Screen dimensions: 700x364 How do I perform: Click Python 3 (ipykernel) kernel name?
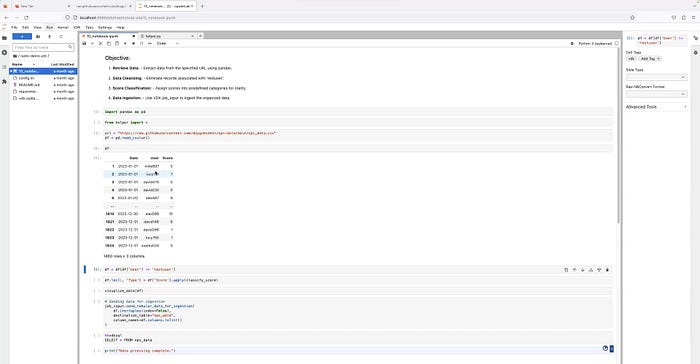[x=595, y=43]
